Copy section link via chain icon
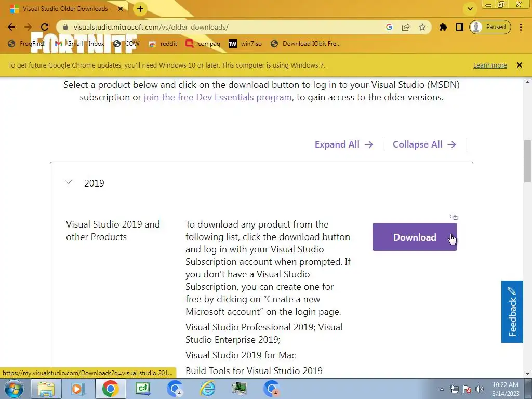The height and width of the screenshot is (399, 532). coord(454,217)
